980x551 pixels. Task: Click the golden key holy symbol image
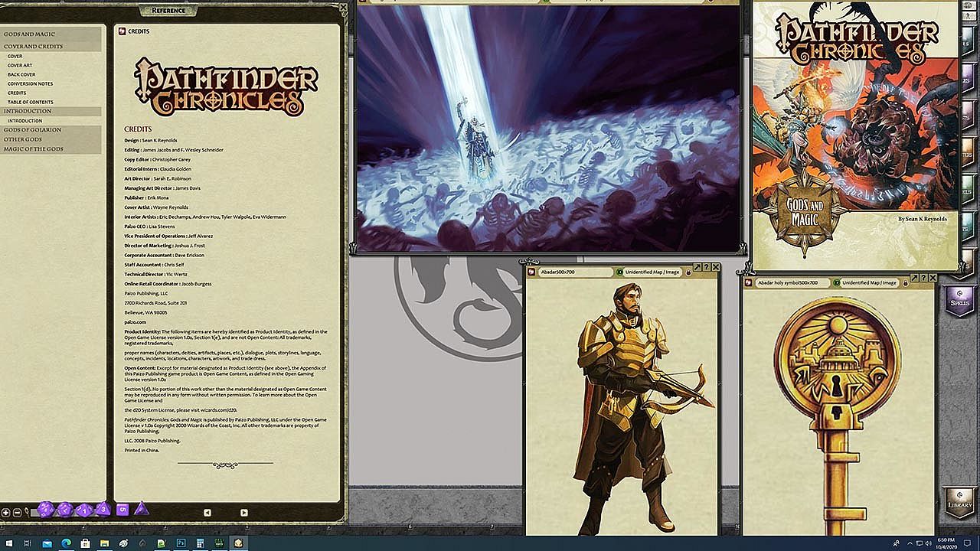(x=839, y=417)
